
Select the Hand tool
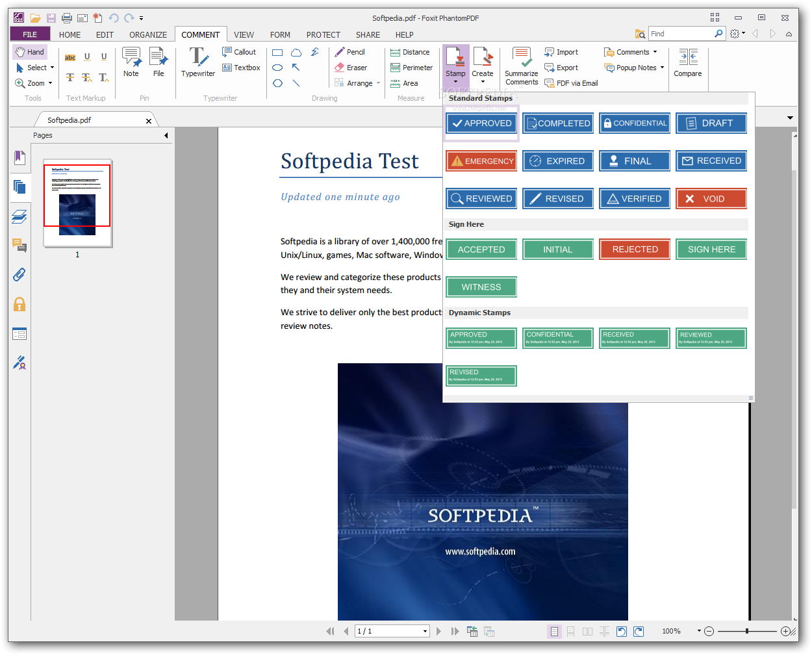(30, 52)
